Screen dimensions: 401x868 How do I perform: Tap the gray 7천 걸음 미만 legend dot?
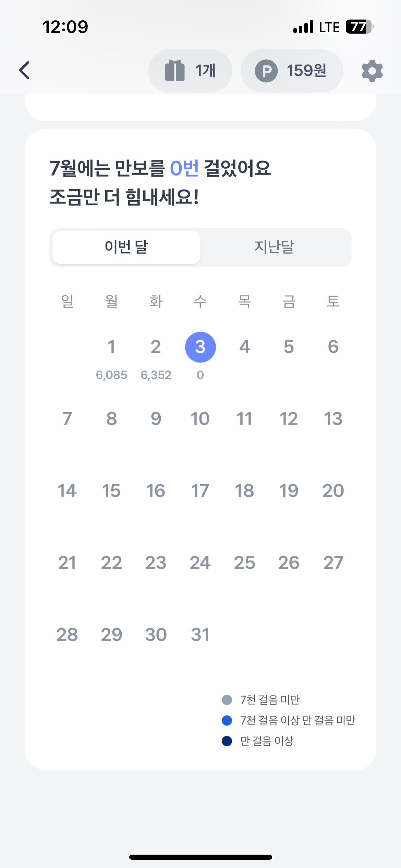click(227, 700)
